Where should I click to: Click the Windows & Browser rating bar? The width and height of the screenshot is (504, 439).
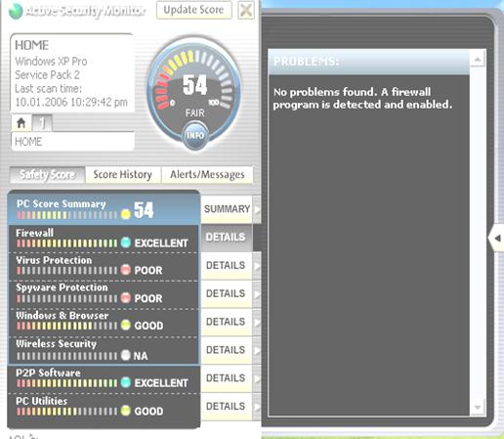67,326
